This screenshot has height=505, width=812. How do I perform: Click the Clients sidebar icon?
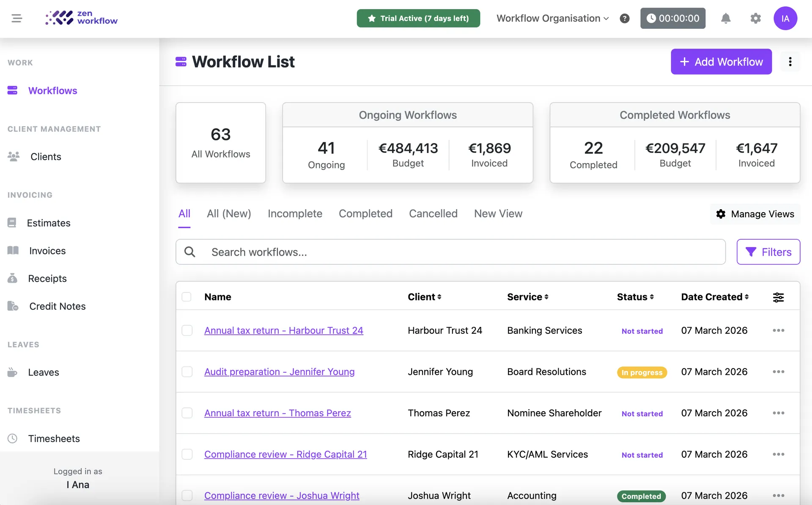point(14,156)
